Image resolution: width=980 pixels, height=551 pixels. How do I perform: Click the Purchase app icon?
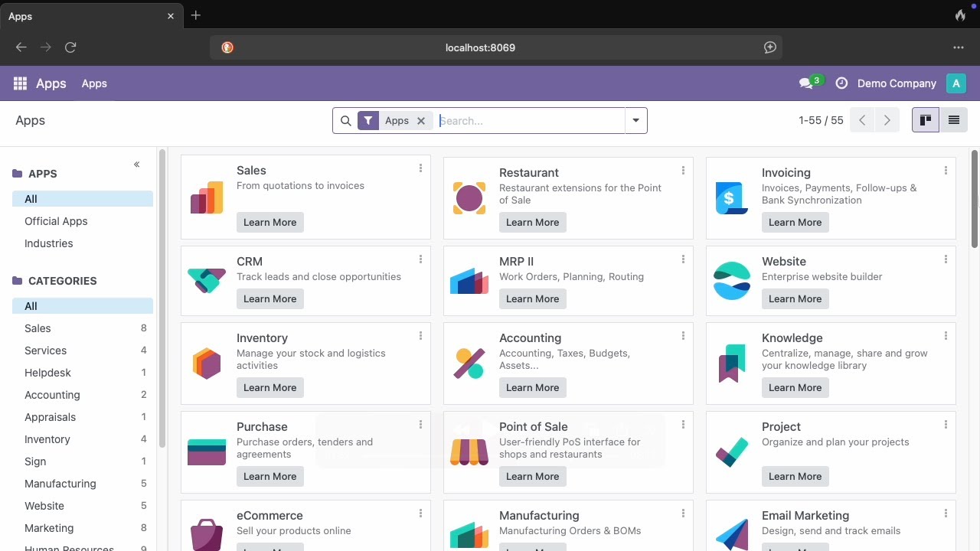click(207, 452)
